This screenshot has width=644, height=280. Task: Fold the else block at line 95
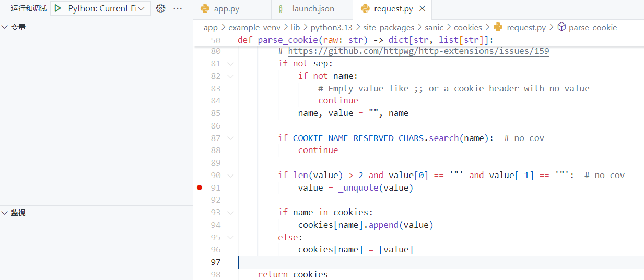point(230,237)
